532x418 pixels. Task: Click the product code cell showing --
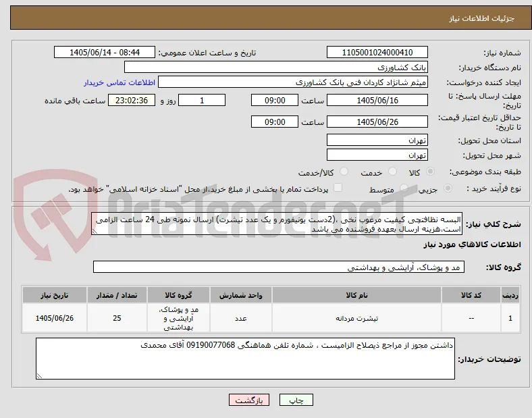471,318
